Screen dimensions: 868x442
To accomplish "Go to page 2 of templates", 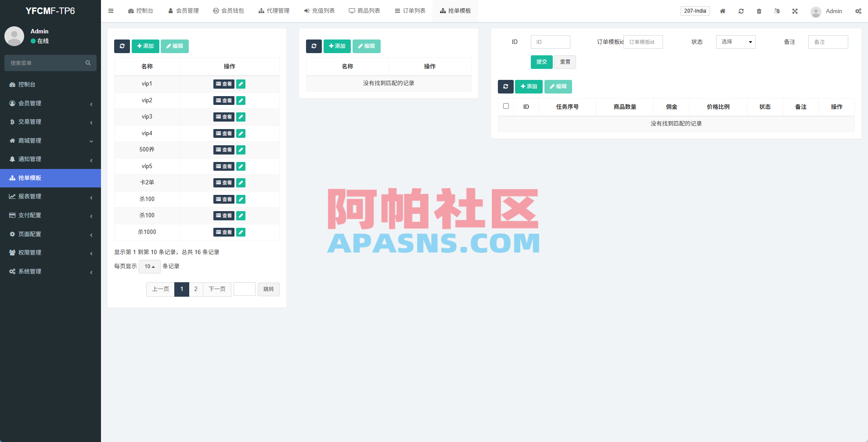I will 196,289.
